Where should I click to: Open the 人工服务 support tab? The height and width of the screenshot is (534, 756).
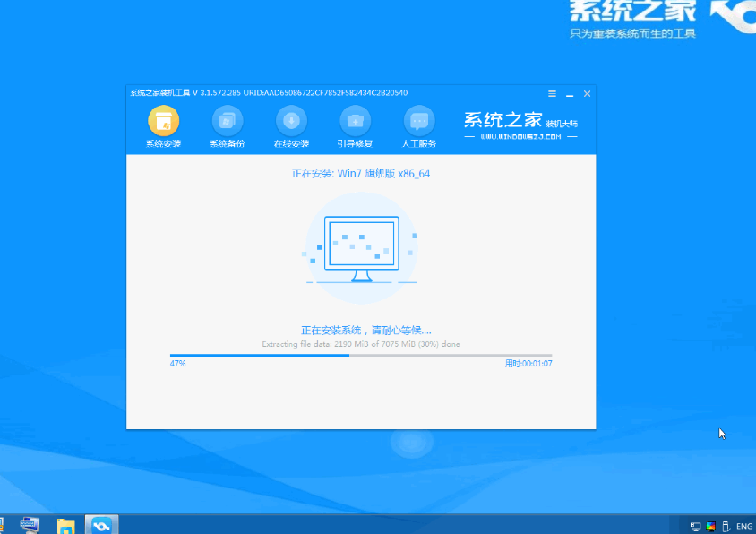click(419, 126)
